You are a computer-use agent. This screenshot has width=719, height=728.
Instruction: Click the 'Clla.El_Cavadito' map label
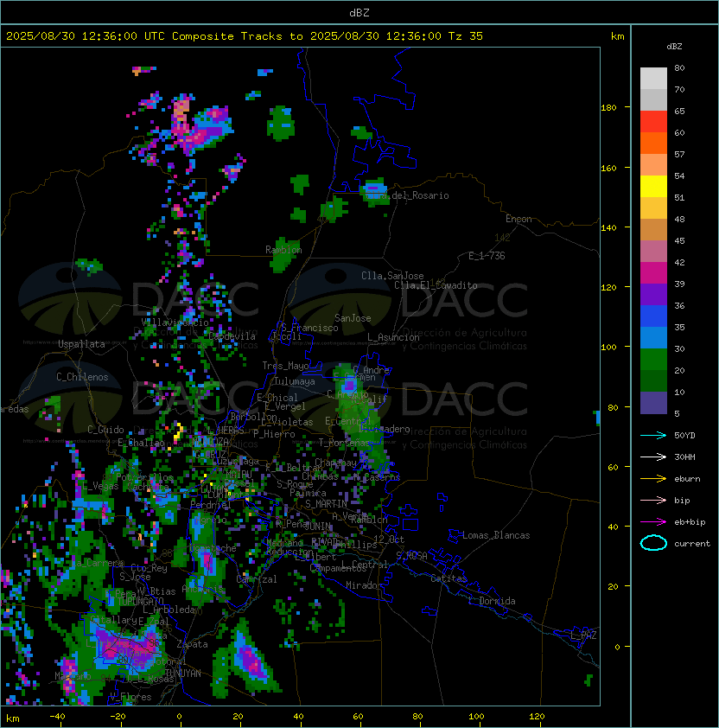tap(436, 285)
